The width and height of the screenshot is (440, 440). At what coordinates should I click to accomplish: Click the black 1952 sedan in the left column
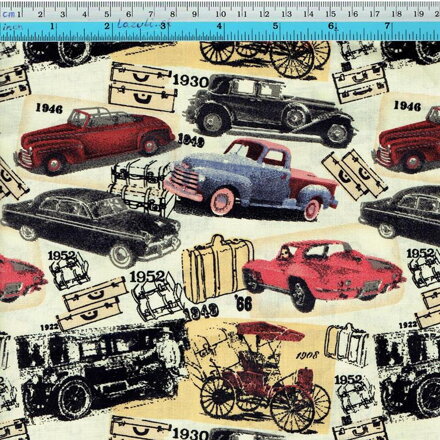pyautogui.click(x=91, y=227)
